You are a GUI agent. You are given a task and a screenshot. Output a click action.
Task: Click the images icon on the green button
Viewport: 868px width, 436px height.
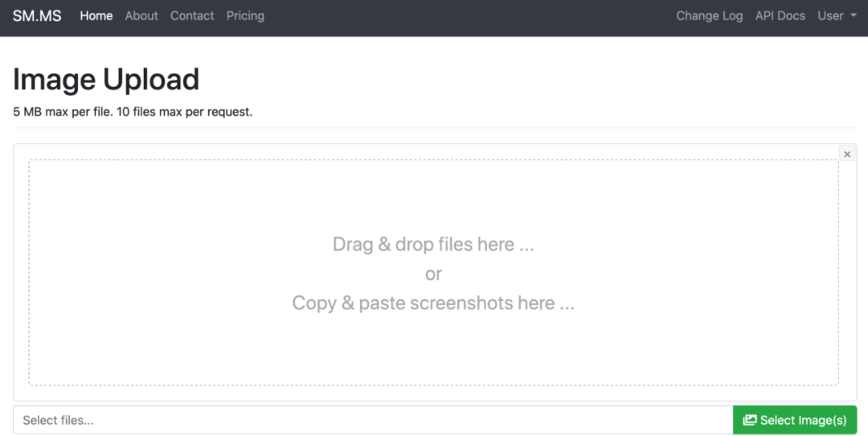[750, 420]
